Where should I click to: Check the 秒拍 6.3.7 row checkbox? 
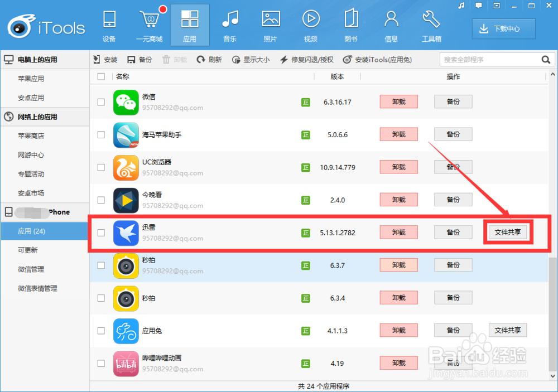point(101,265)
